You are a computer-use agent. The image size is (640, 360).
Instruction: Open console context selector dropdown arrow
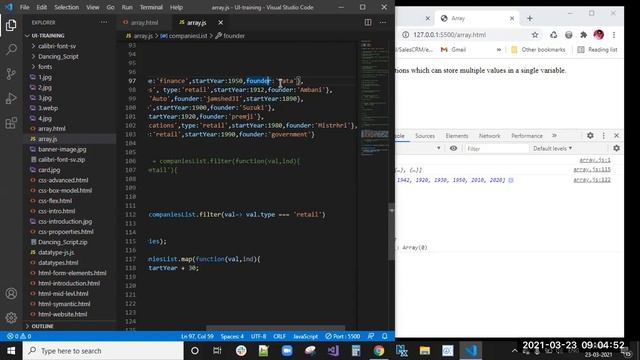(438, 149)
